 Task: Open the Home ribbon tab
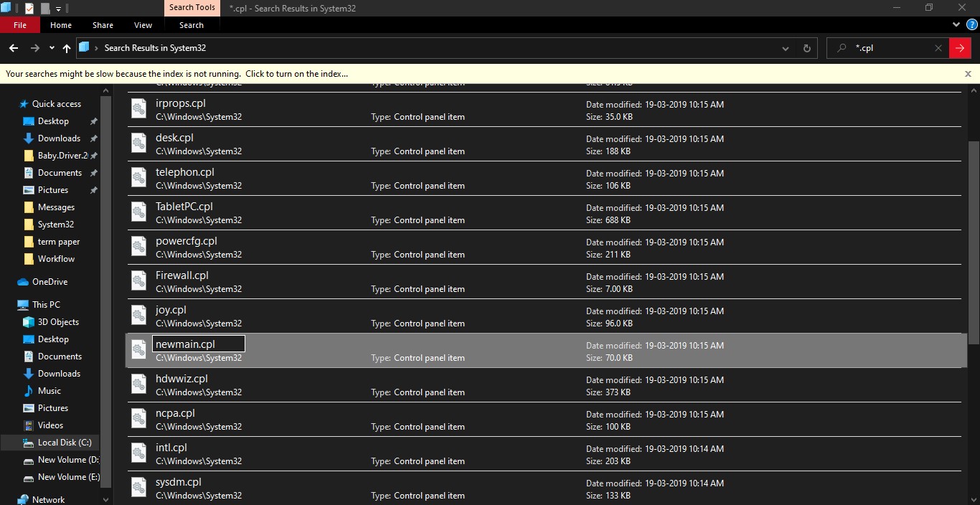pos(61,25)
